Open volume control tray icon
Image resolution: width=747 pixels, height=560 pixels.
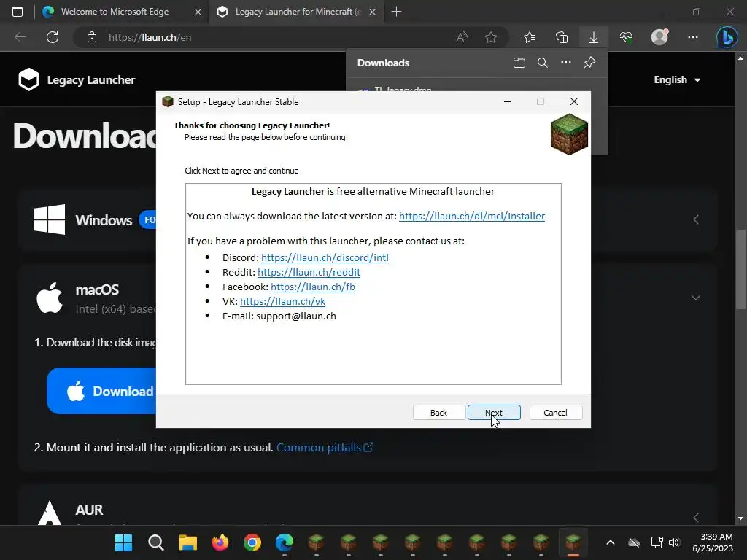click(x=673, y=542)
